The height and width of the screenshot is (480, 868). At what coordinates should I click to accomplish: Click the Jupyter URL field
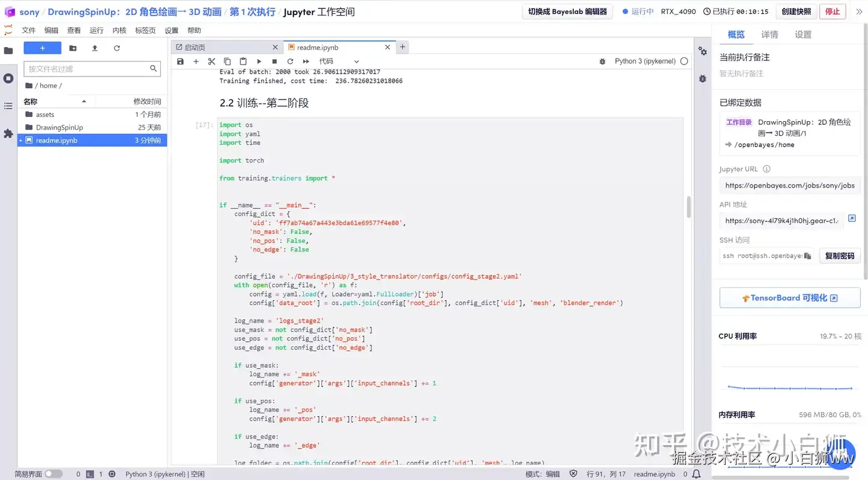coord(790,186)
